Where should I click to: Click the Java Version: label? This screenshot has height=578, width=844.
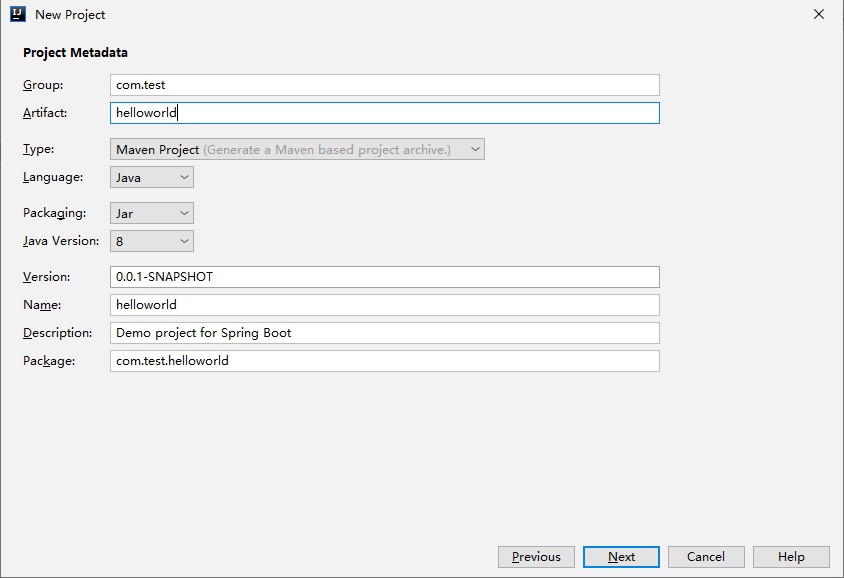click(x=61, y=241)
